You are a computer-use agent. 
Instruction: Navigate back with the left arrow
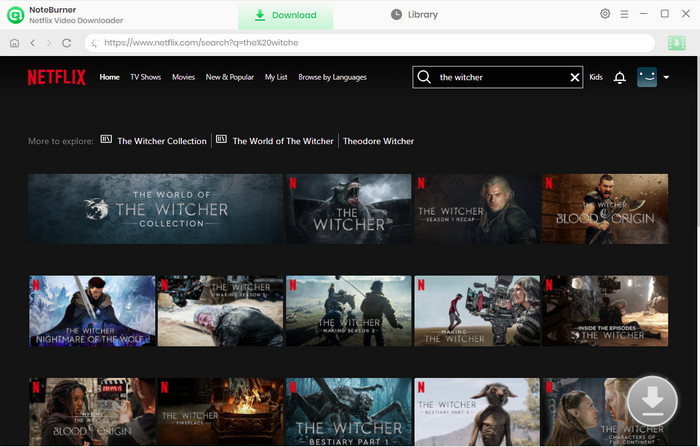click(33, 43)
